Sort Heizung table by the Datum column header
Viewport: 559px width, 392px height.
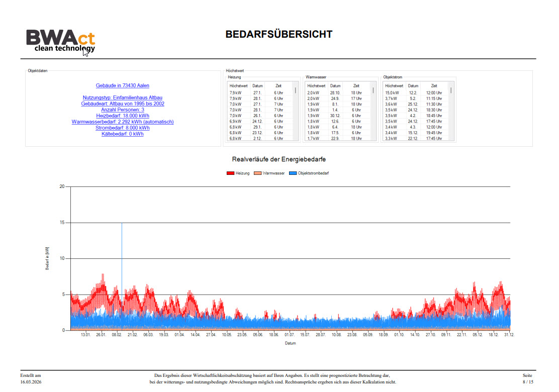257,86
